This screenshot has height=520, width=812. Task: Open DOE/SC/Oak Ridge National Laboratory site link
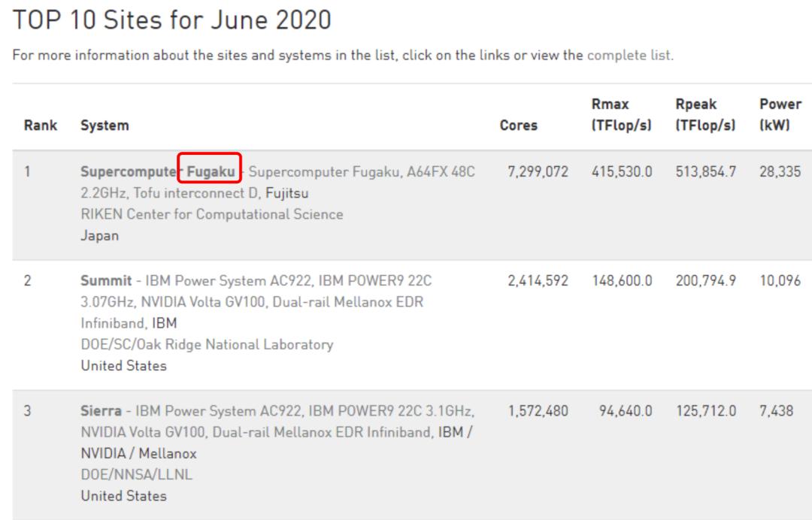tap(206, 345)
